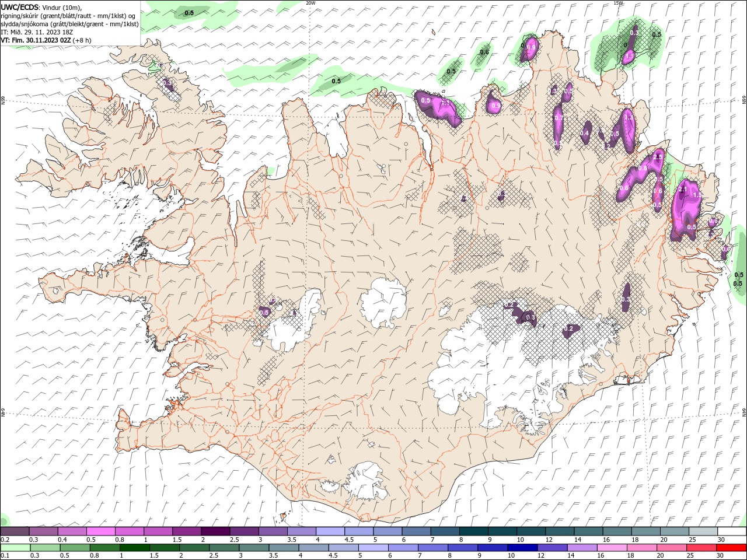Screen dimensions: 747x560
Task: Pick the pale green 0.1 swatch in rain scale
Action: [16, 548]
